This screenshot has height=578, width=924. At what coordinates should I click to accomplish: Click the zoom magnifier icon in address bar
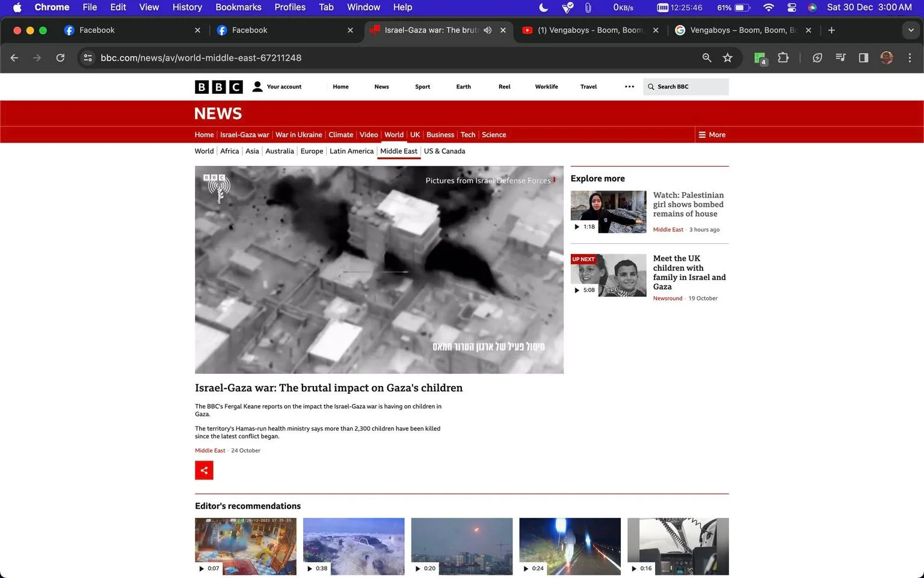[707, 58]
